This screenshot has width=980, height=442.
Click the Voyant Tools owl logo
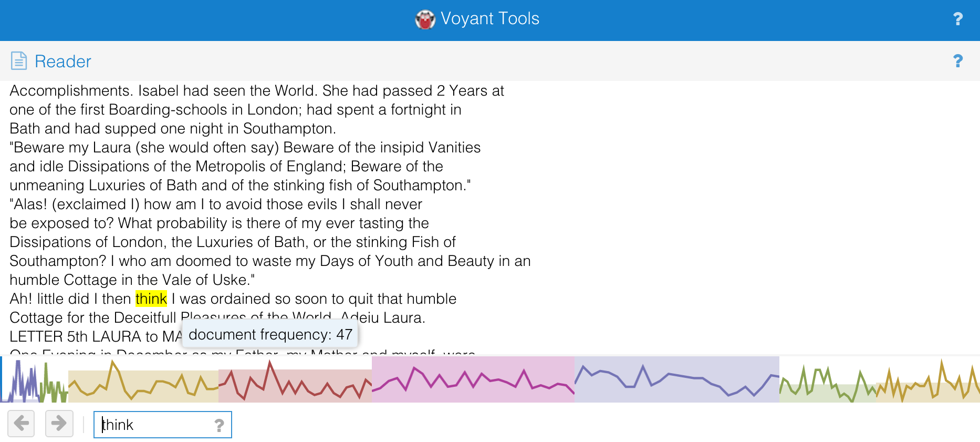pos(425,19)
